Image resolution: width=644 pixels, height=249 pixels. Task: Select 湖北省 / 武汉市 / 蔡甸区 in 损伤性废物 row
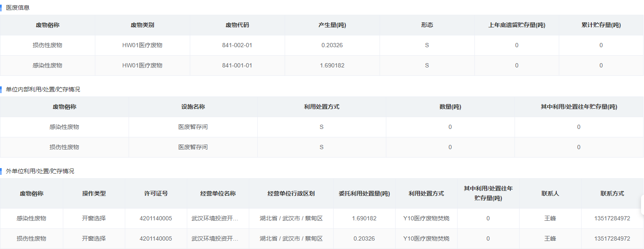point(291,238)
